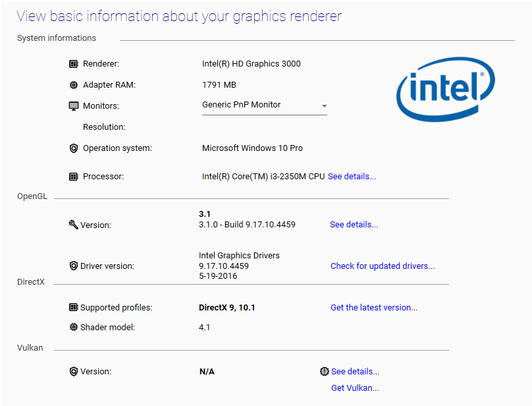Screen dimensions: 532x406
Task: Click the Driver version shield icon
Action: pyautogui.click(x=74, y=266)
